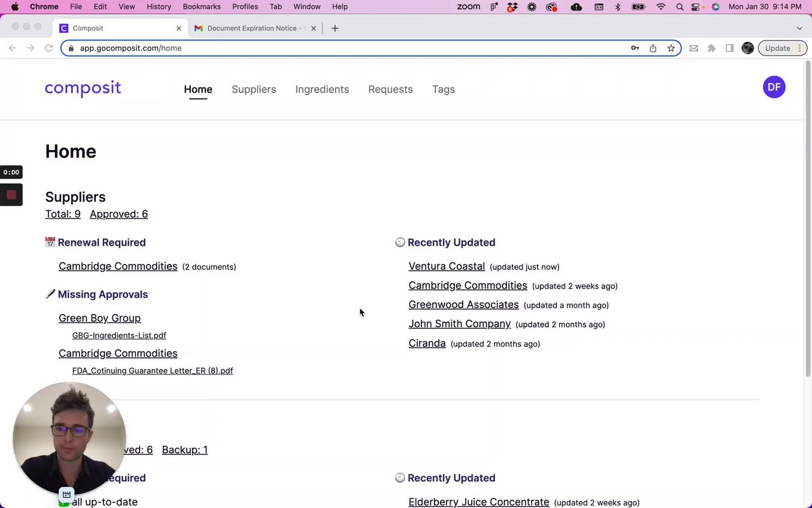Screen dimensions: 812x508
Task: Open Ciranda supplier
Action: pyautogui.click(x=427, y=343)
